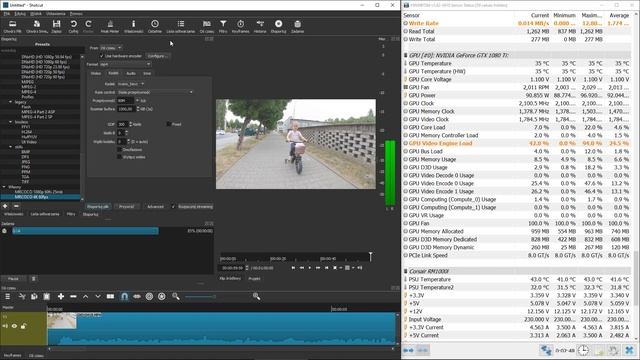Select GPU Video Engine Load row in HWiNFO
This screenshot has height=360, width=640.
tap(516, 143)
